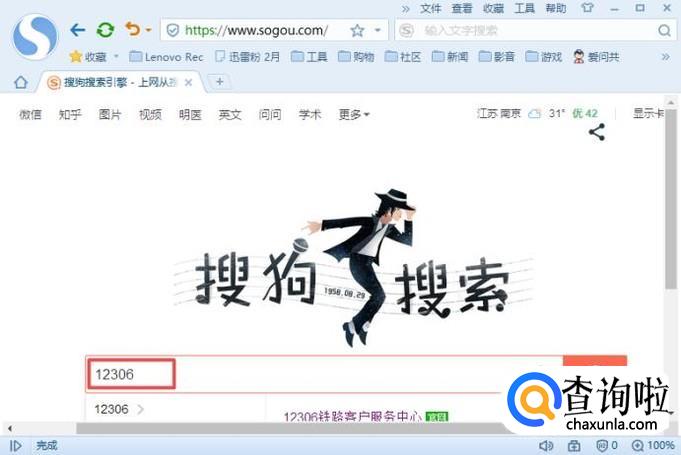Screen dimensions: 681x455
Task: Open the 英文 link
Action: click(230, 114)
